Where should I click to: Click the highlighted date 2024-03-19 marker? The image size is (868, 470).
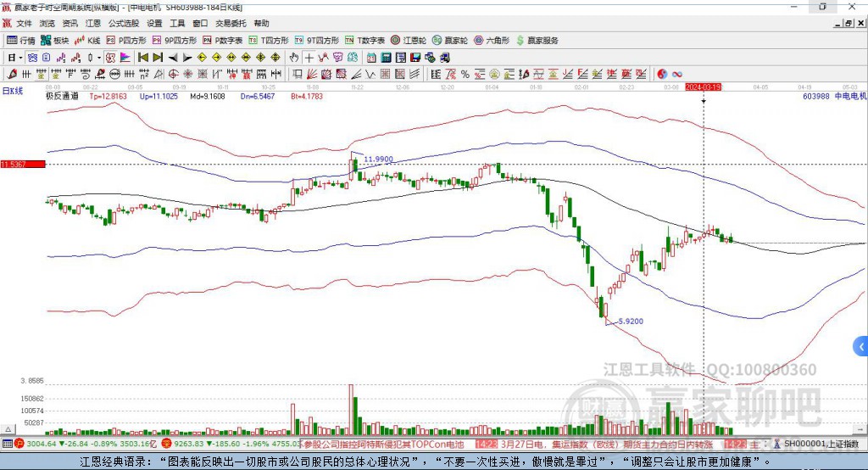(703, 87)
